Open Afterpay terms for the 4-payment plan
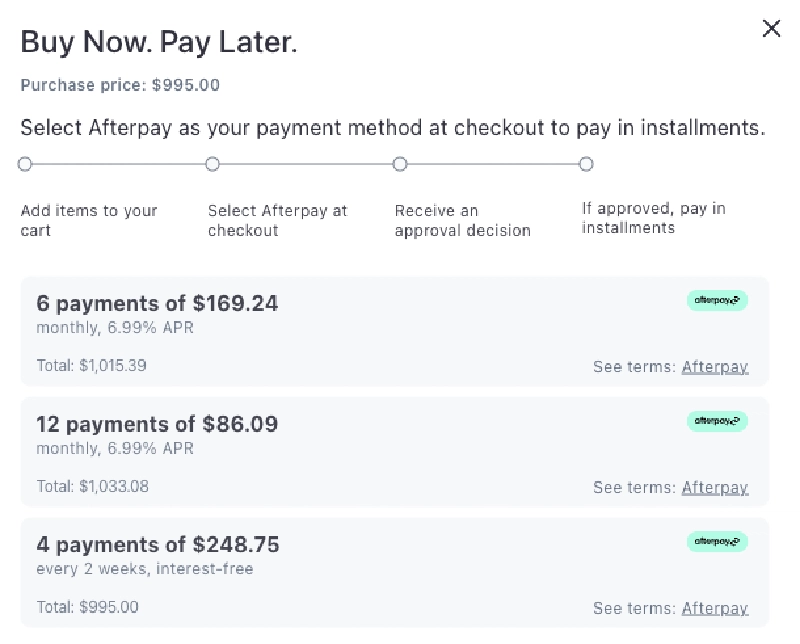 715,608
